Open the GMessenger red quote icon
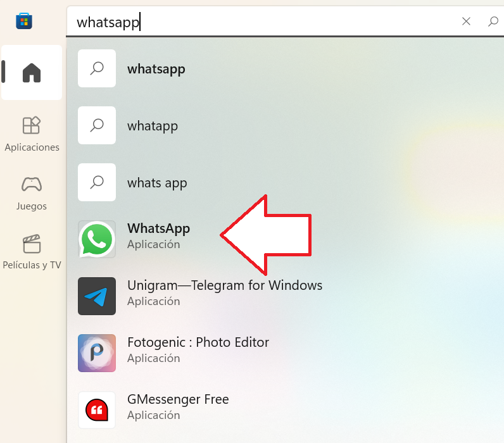 point(97,410)
